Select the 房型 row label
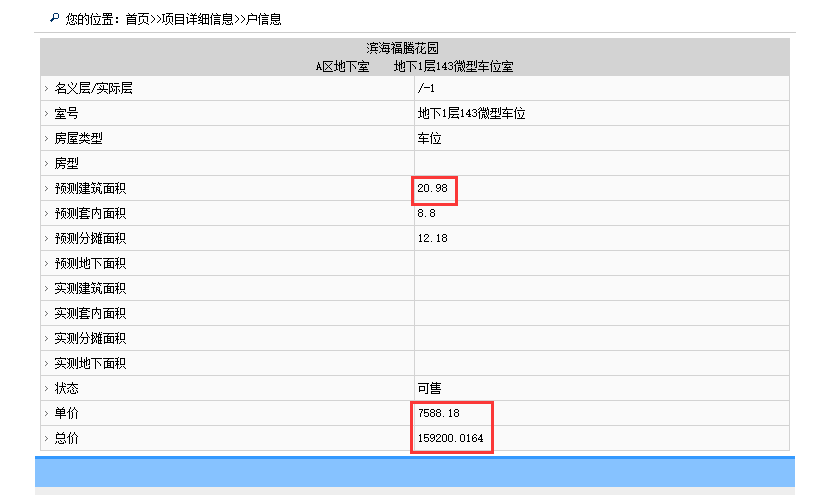 [67, 163]
